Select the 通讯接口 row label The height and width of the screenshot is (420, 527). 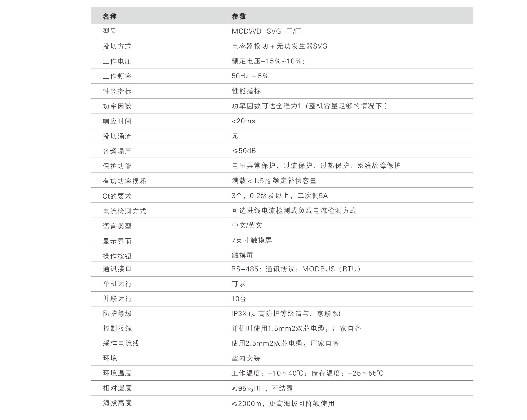point(117,269)
